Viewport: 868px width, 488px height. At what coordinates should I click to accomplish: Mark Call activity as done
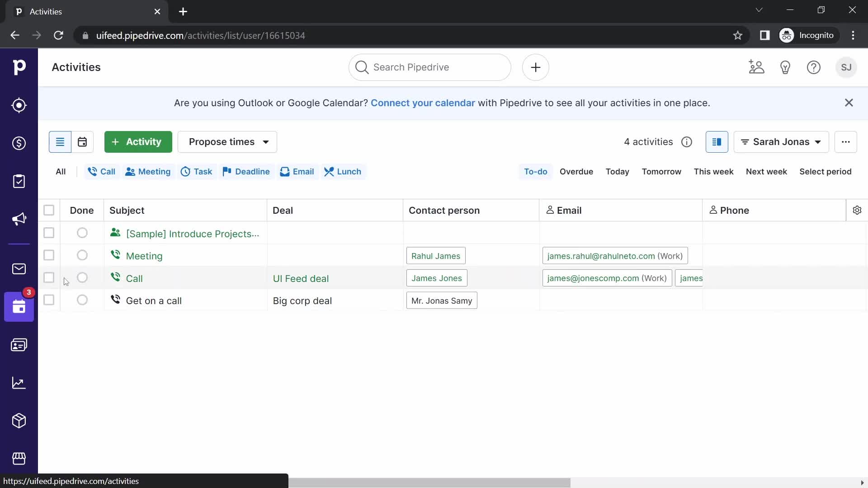[x=82, y=277]
